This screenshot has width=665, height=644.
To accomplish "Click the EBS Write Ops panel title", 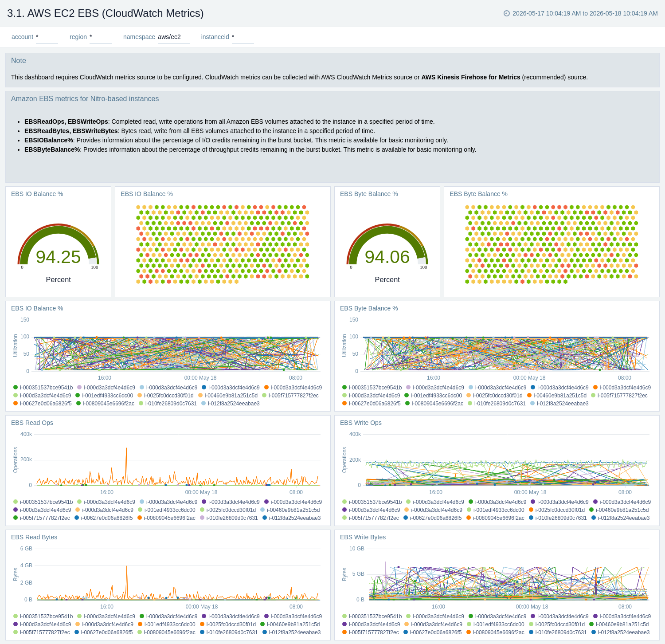I will (361, 423).
